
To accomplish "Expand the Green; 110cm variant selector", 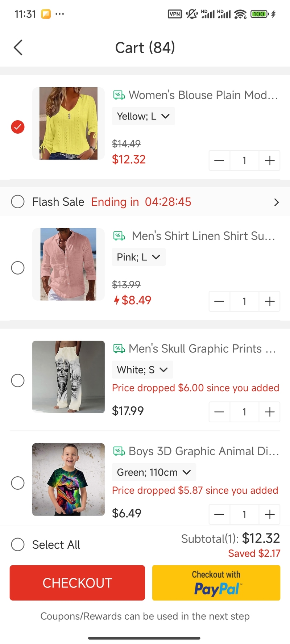I will (x=154, y=472).
